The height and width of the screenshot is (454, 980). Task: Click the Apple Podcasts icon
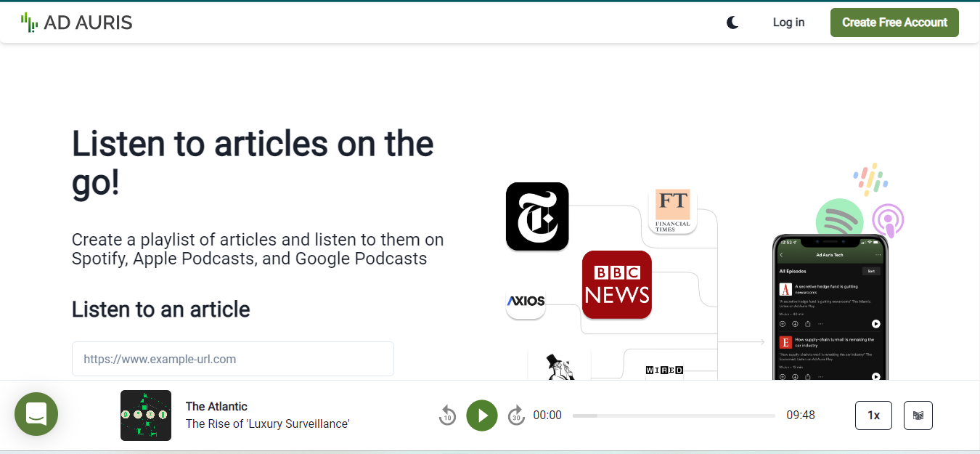click(888, 221)
